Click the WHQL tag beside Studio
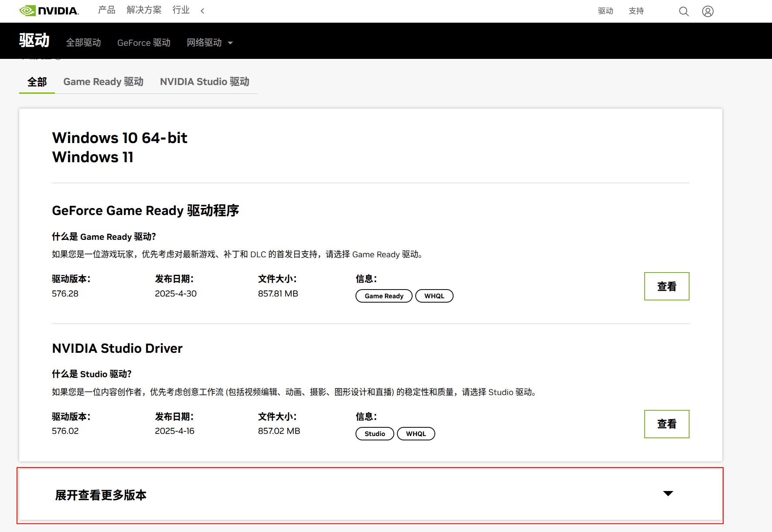The width and height of the screenshot is (772, 532). pyautogui.click(x=416, y=434)
